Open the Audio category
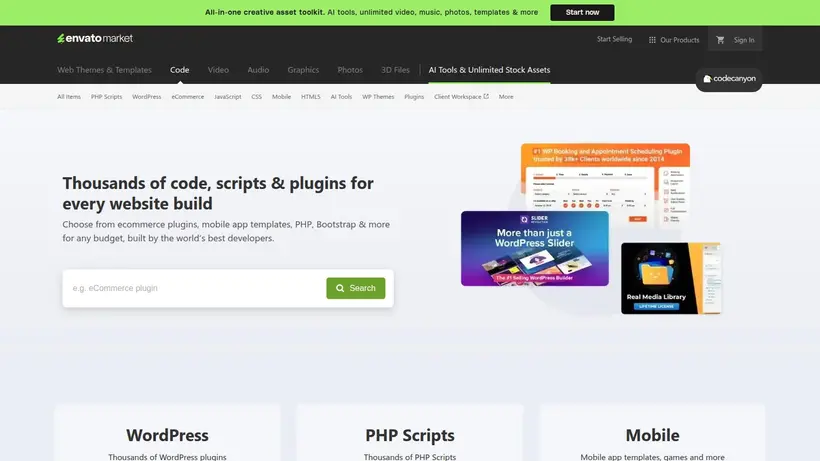820x461 pixels. click(258, 70)
